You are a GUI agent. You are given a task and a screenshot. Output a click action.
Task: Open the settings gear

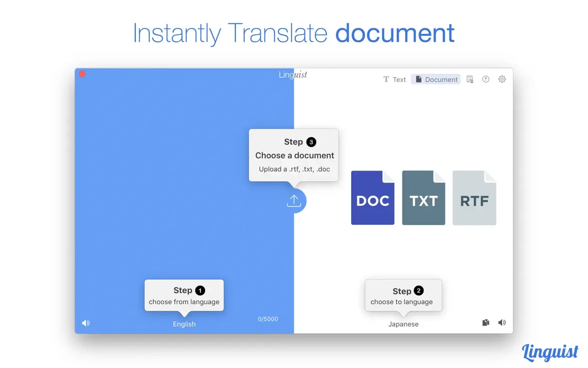tap(502, 79)
